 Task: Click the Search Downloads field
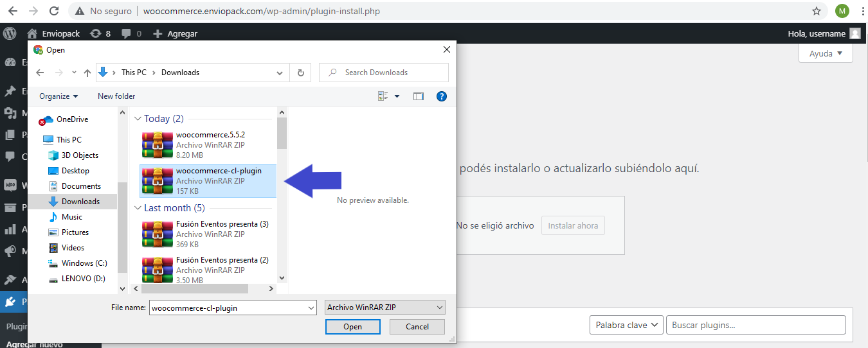click(384, 73)
